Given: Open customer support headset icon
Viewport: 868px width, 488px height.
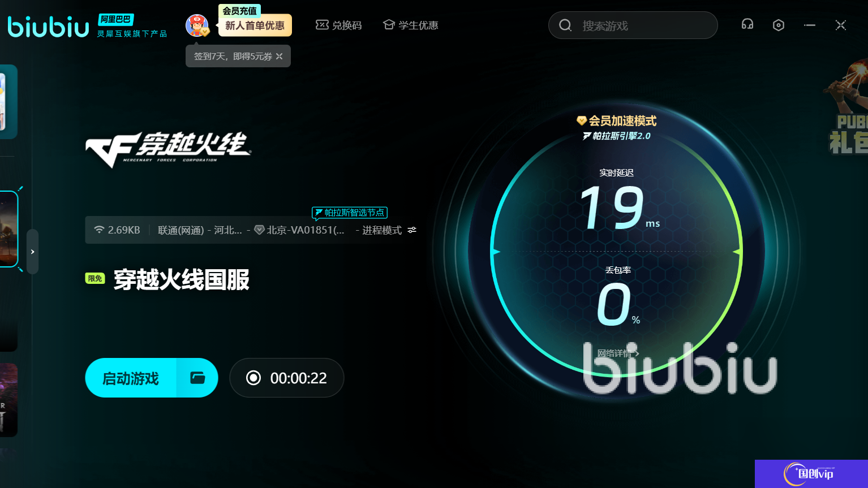Looking at the screenshot, I should [x=747, y=24].
